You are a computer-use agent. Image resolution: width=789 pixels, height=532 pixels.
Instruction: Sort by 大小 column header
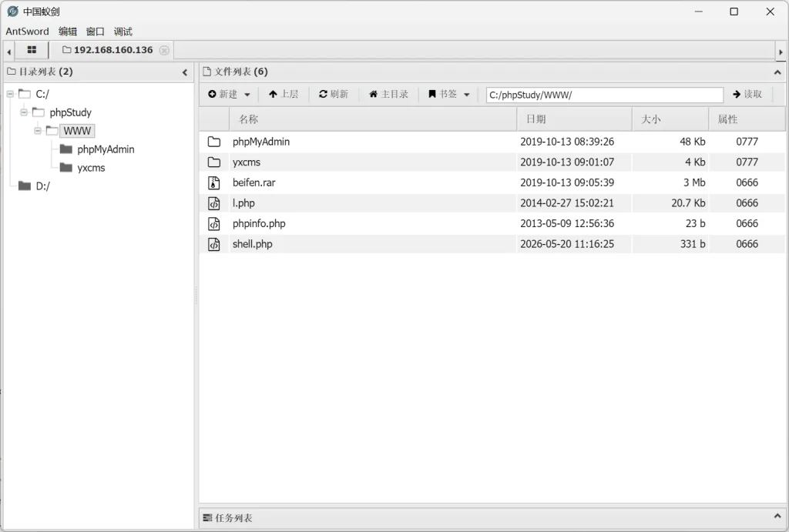(670, 119)
